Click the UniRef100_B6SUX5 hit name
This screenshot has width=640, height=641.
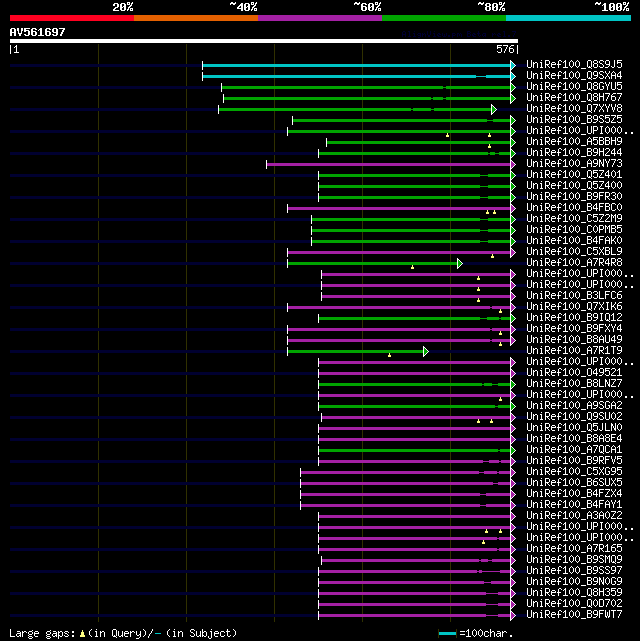coord(574,483)
